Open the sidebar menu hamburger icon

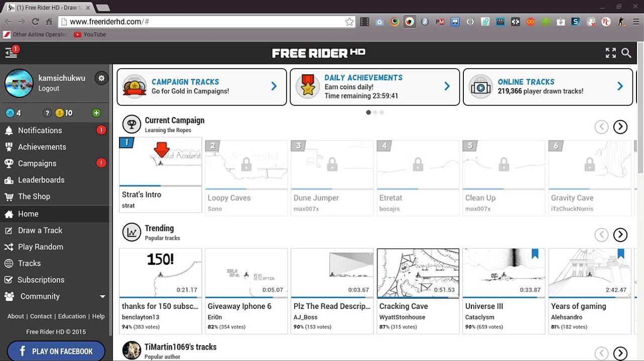pyautogui.click(x=10, y=53)
